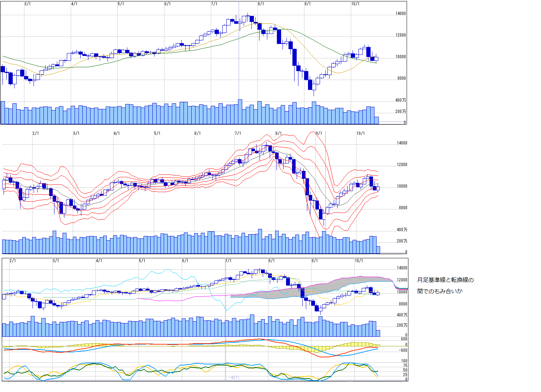Click the "600" label on MACD axis
Image resolution: width=541 pixels, height=392 pixels.
pos(404,339)
